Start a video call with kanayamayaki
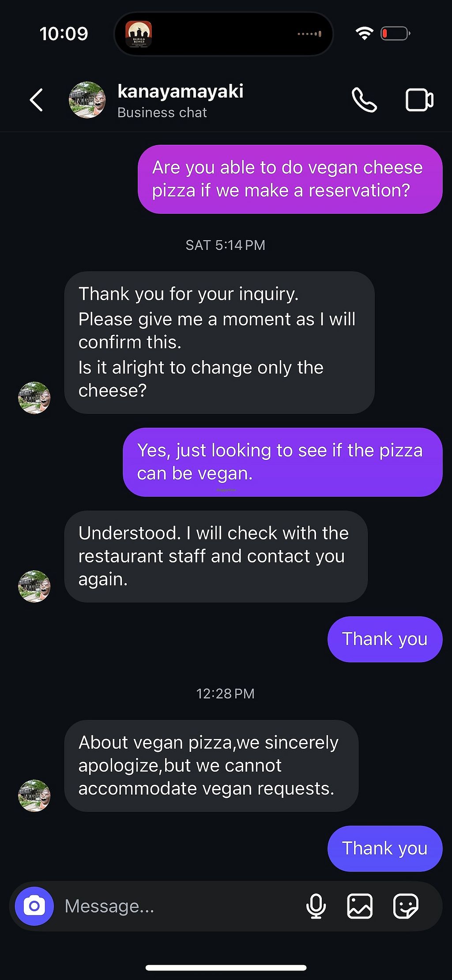The width and height of the screenshot is (452, 980). coord(419,100)
